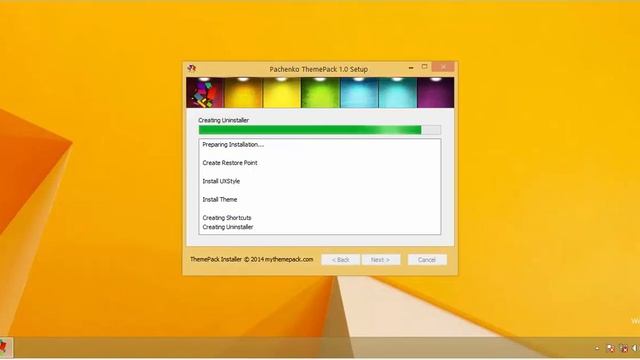Select 'Create Restore Point' log line
Image resolution: width=640 pixels, height=360 pixels.
(230, 163)
